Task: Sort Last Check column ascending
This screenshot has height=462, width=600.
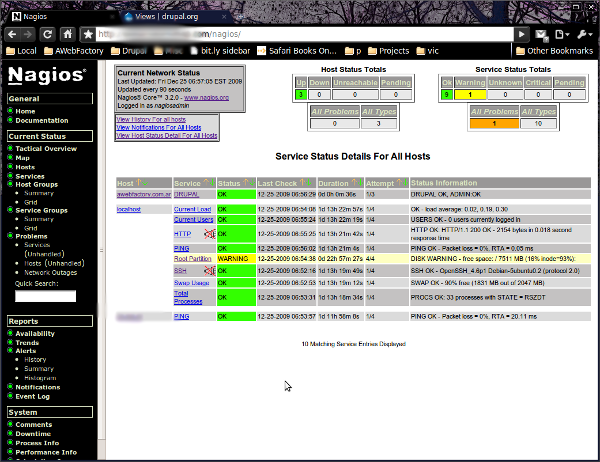Action: 302,183
